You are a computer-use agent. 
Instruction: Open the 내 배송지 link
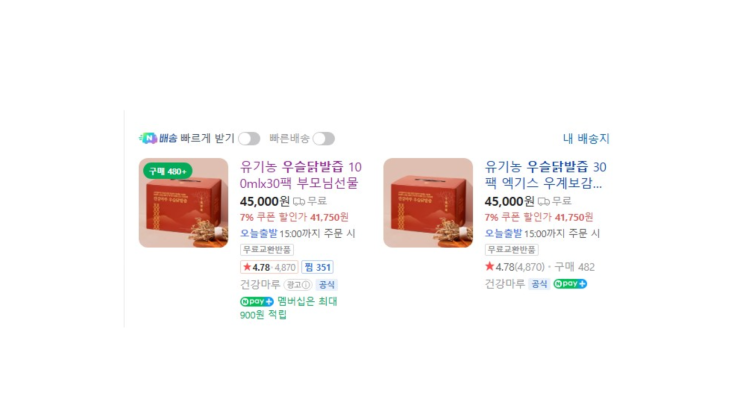(586, 138)
